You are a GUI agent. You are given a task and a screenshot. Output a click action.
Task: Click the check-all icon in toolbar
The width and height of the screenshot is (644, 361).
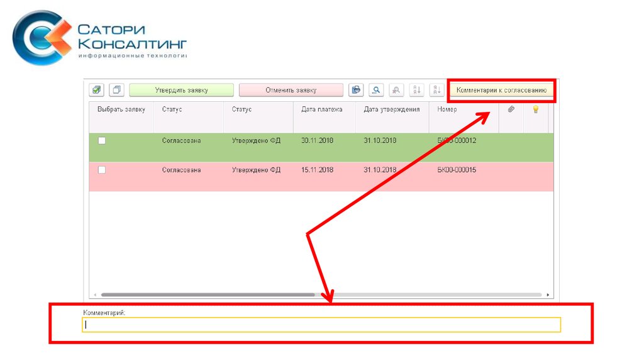tap(96, 90)
